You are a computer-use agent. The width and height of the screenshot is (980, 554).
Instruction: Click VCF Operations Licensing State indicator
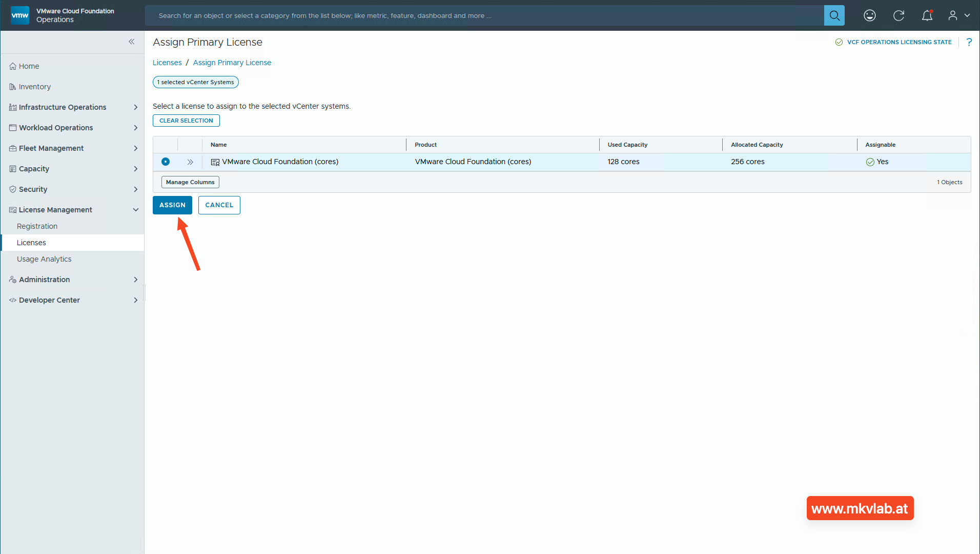pos(893,42)
